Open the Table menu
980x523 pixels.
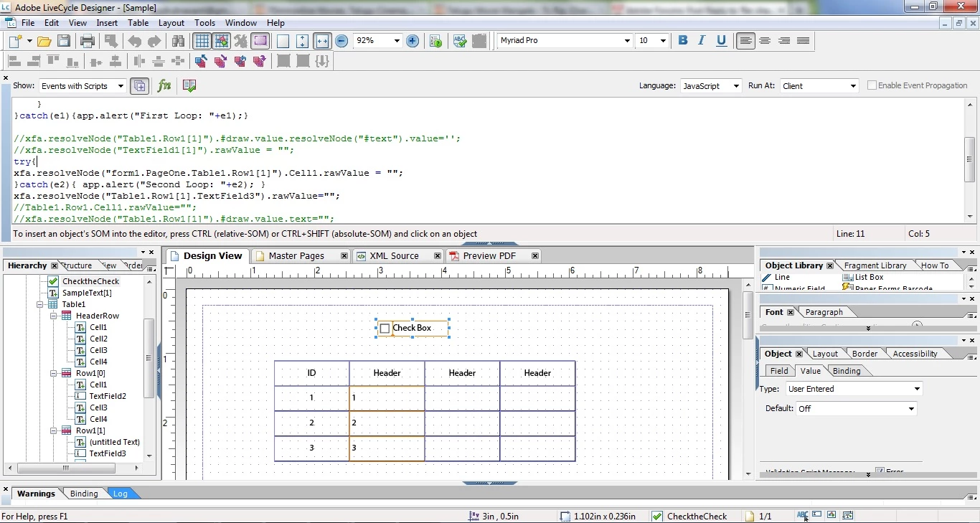click(x=138, y=23)
